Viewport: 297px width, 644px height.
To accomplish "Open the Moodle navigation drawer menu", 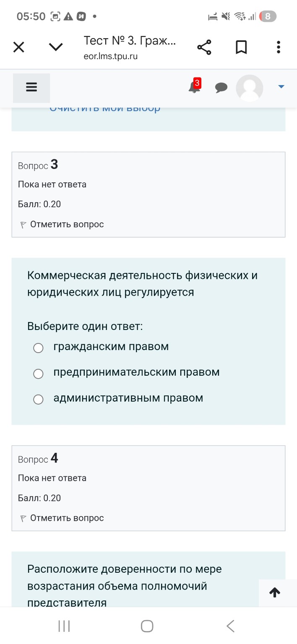I will coord(31,88).
